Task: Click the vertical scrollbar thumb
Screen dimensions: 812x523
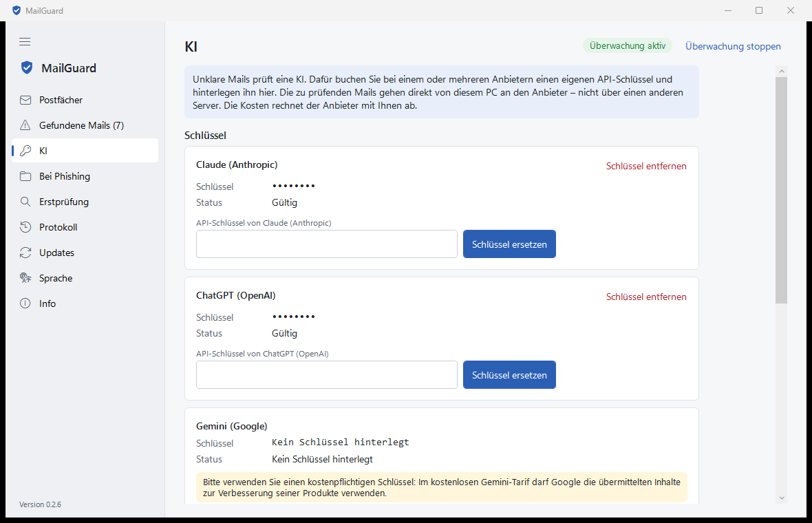Action: point(782,190)
